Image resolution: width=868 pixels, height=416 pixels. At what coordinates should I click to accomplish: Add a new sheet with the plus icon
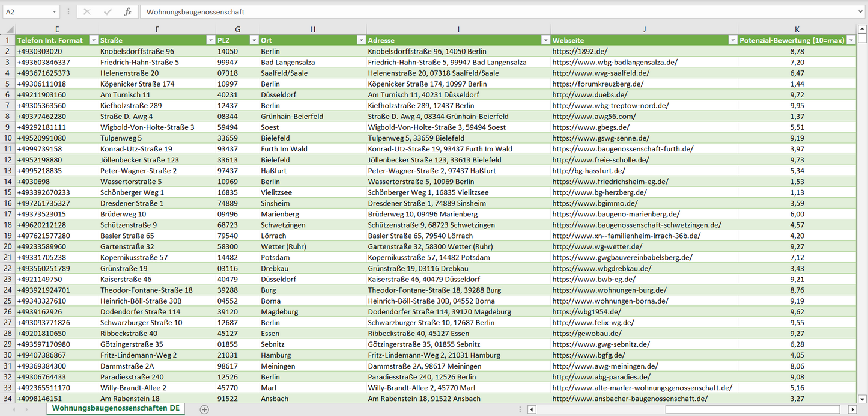point(204,409)
